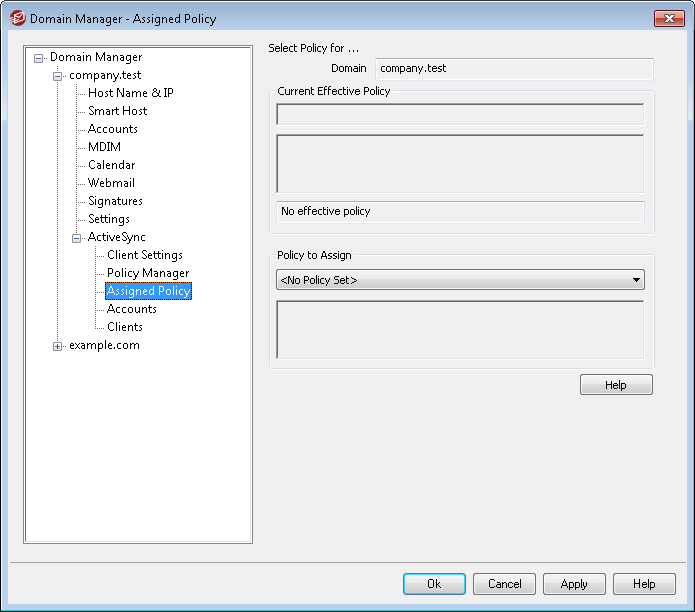Select Calendar in the domain tree
This screenshot has width=695, height=612.
(x=111, y=165)
